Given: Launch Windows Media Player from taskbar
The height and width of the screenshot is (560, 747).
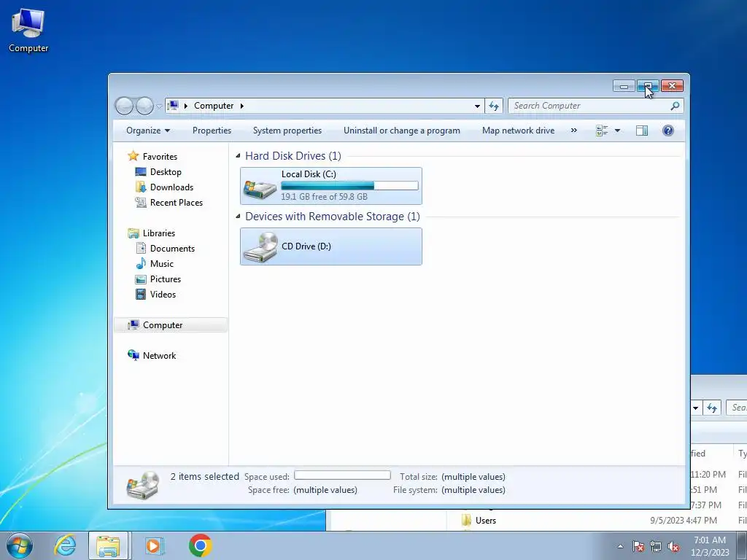Looking at the screenshot, I should (154, 545).
